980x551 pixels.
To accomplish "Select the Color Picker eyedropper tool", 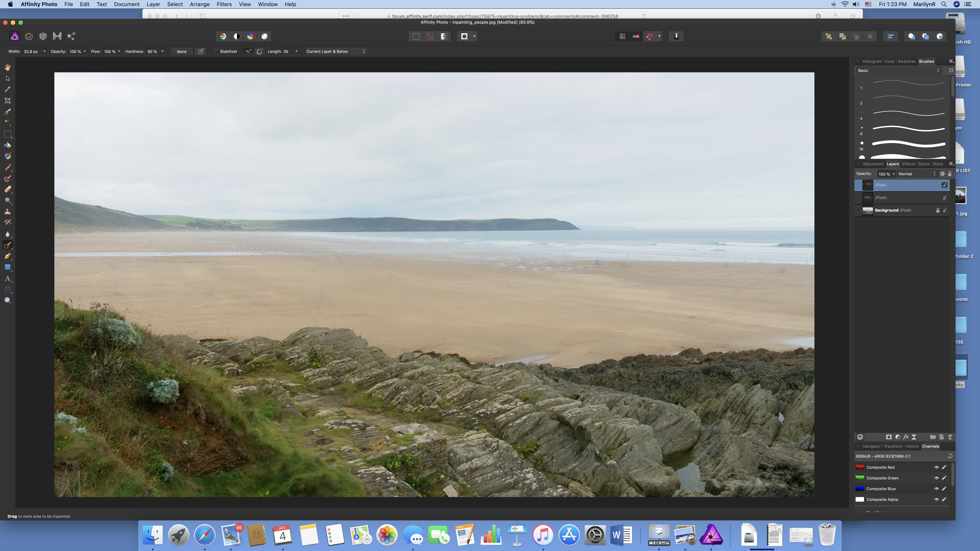I will coord(8,89).
